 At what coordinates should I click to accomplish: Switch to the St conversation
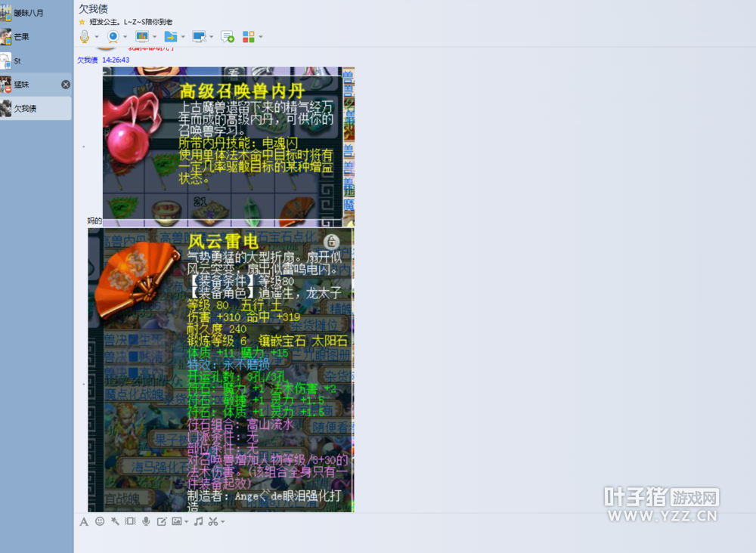point(36,60)
